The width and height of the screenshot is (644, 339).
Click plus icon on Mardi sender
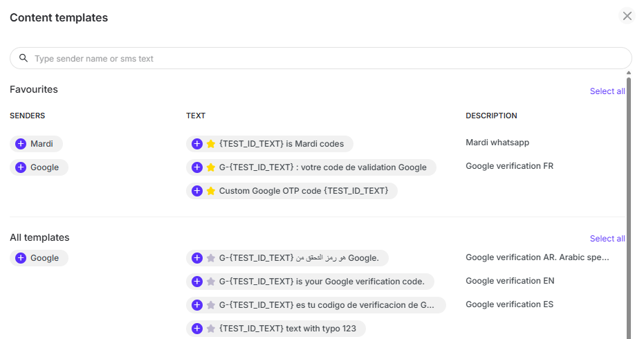[21, 144]
